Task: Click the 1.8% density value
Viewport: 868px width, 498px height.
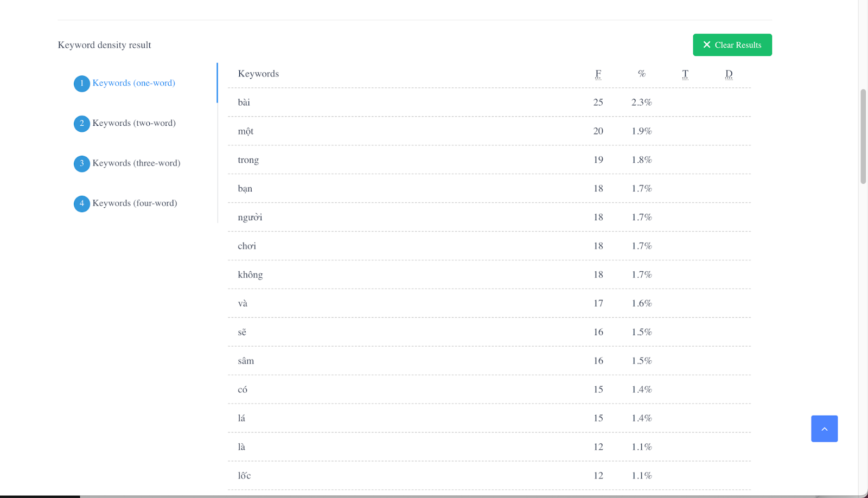Action: click(641, 159)
